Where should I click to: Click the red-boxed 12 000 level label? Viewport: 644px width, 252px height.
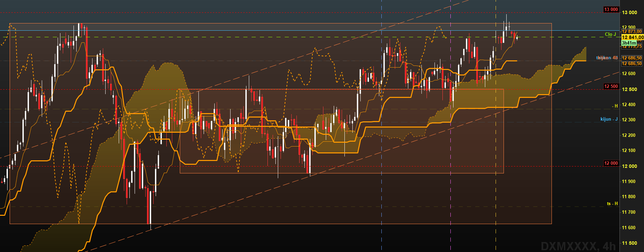click(611, 163)
